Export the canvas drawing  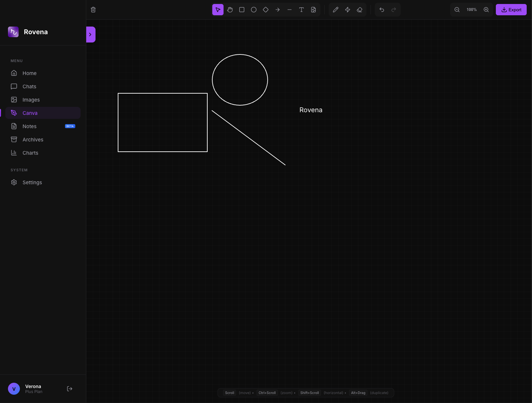(x=511, y=10)
